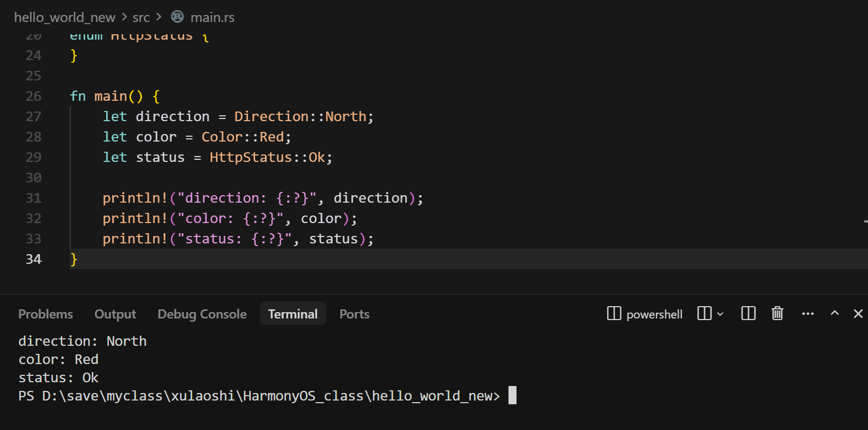Screen dimensions: 868x430
Task: Click the 'fn main()' function declaration
Action: click(107, 97)
